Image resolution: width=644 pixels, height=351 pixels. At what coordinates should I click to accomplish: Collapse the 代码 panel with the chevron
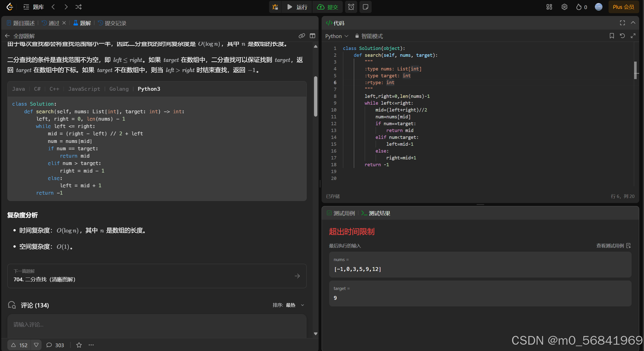[633, 23]
